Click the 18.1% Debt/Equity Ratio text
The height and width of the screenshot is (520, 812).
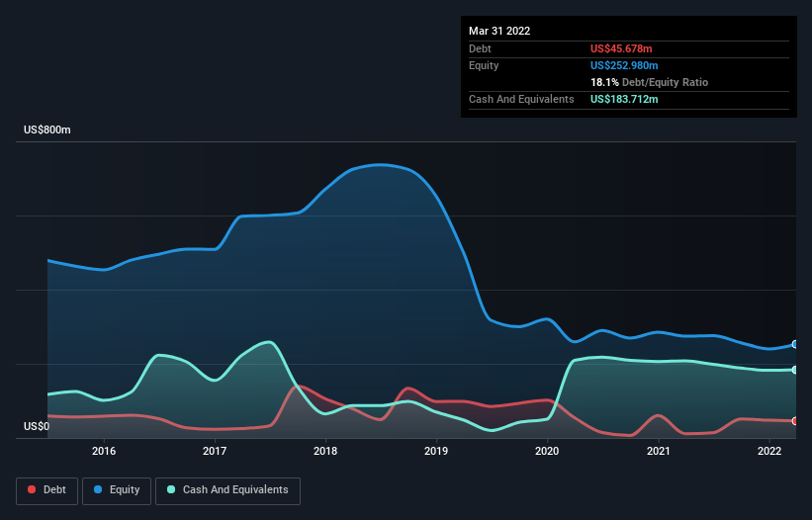(650, 82)
